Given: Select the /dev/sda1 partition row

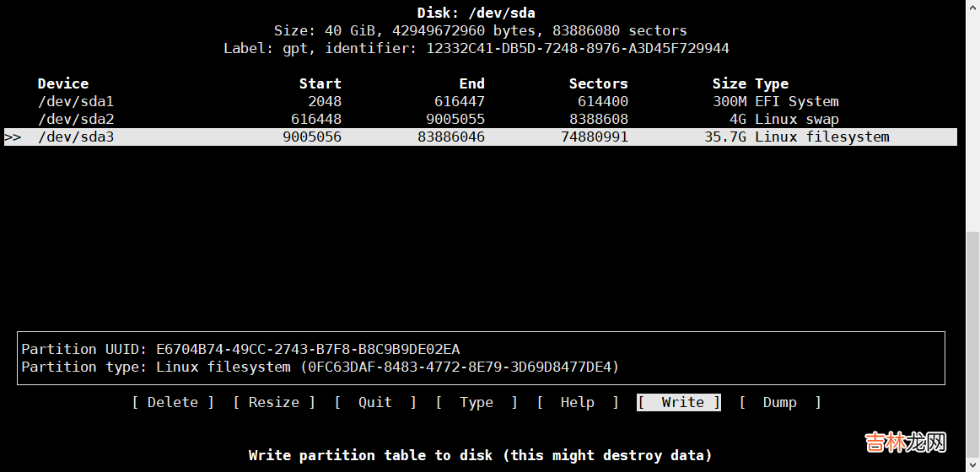Looking at the screenshot, I should 76,102.
